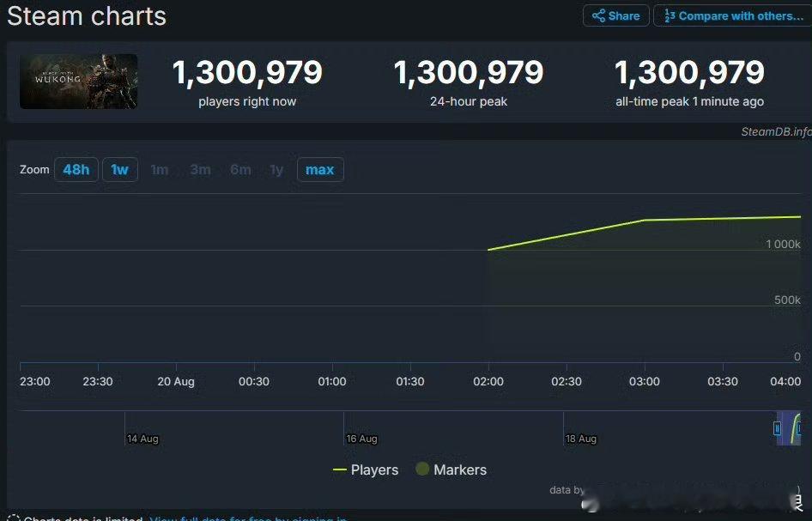Click the 1 000k y-axis label
This screenshot has height=521, width=812.
(783, 244)
